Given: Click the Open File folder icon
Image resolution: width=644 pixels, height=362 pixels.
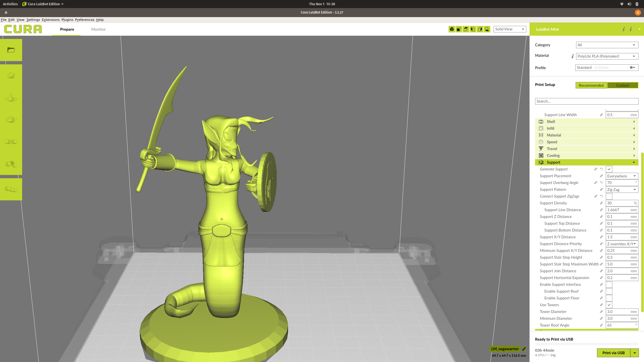Looking at the screenshot, I should pos(11,50).
